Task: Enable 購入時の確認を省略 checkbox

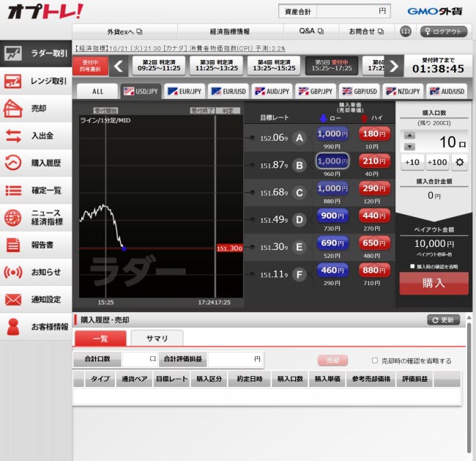Action: [412, 267]
